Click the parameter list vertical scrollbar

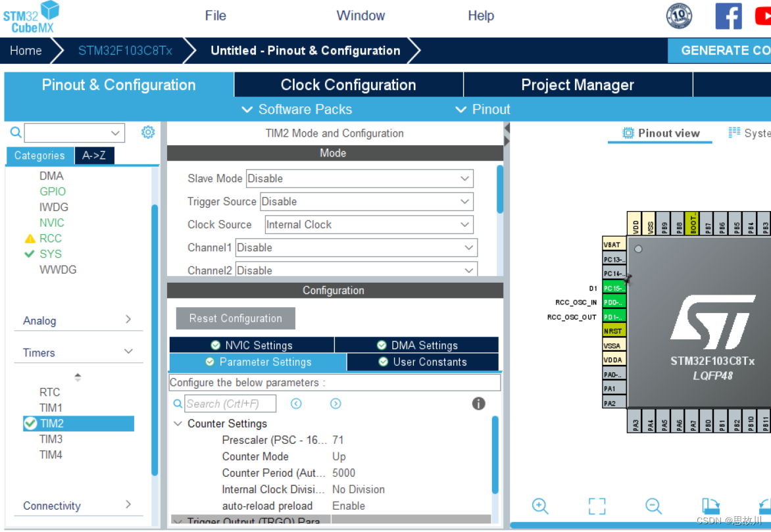[x=495, y=455]
